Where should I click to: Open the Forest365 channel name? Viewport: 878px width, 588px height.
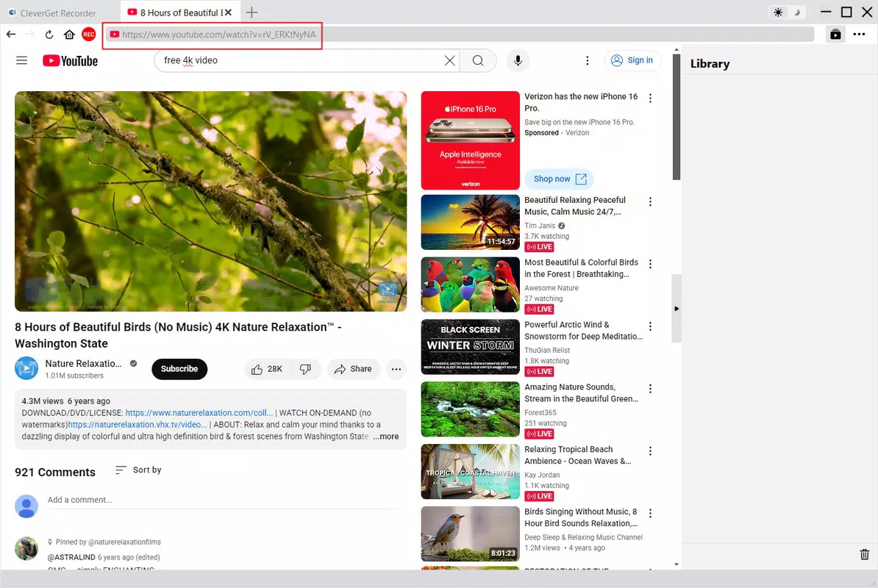[540, 412]
